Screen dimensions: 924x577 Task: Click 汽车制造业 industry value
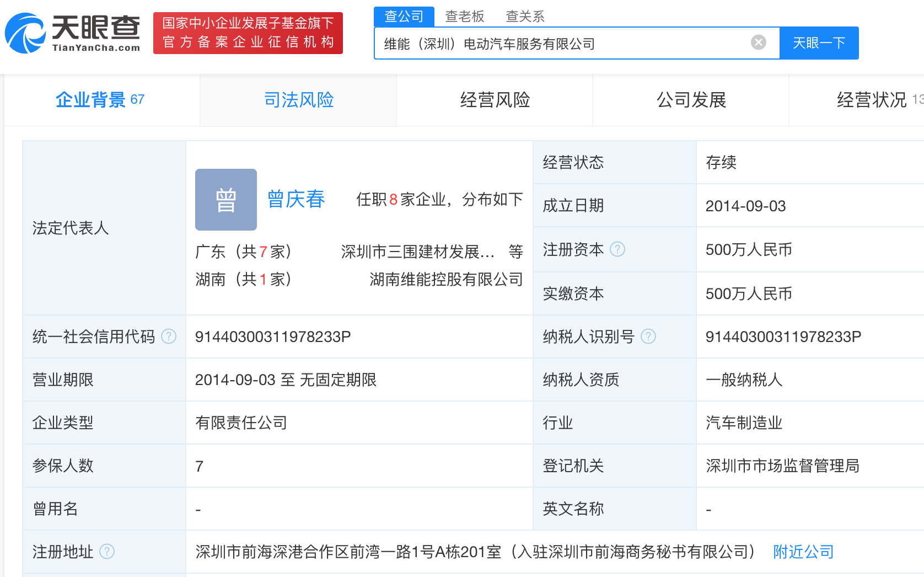(x=744, y=423)
